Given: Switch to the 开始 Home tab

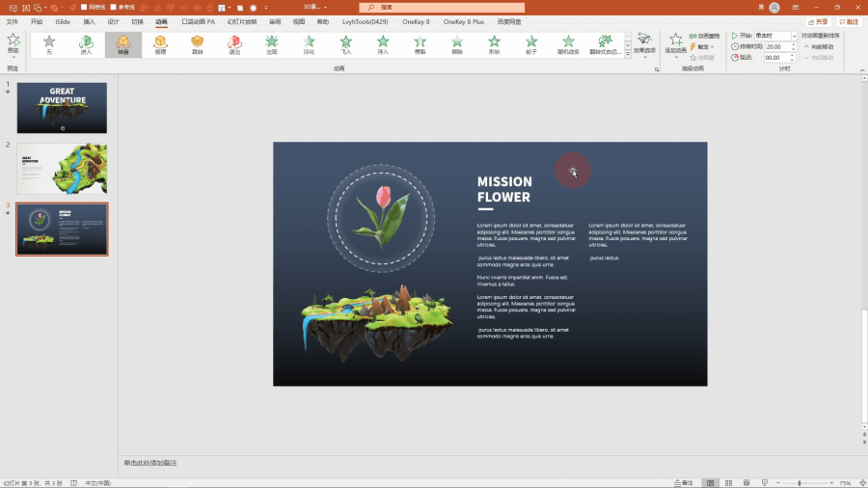Looking at the screenshot, I should pos(37,21).
